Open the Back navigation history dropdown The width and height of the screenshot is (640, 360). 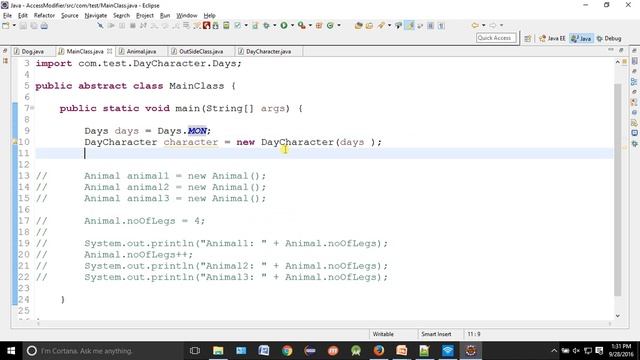(483, 26)
